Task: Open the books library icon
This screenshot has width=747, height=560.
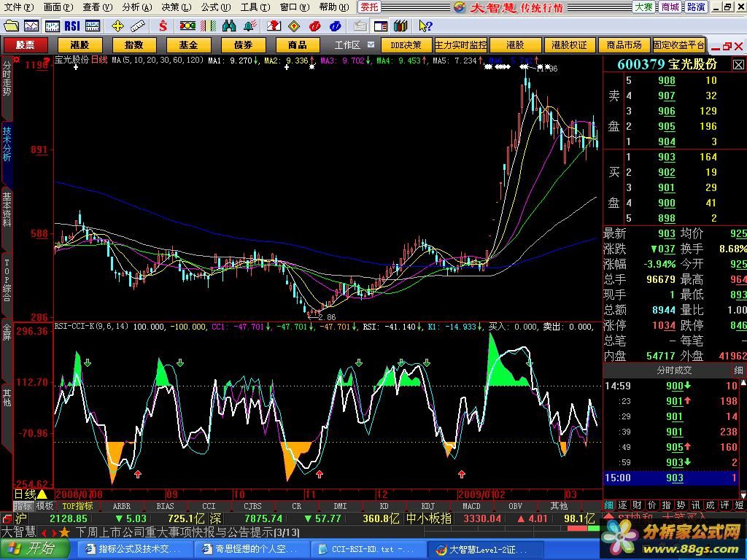Action: coord(400,26)
